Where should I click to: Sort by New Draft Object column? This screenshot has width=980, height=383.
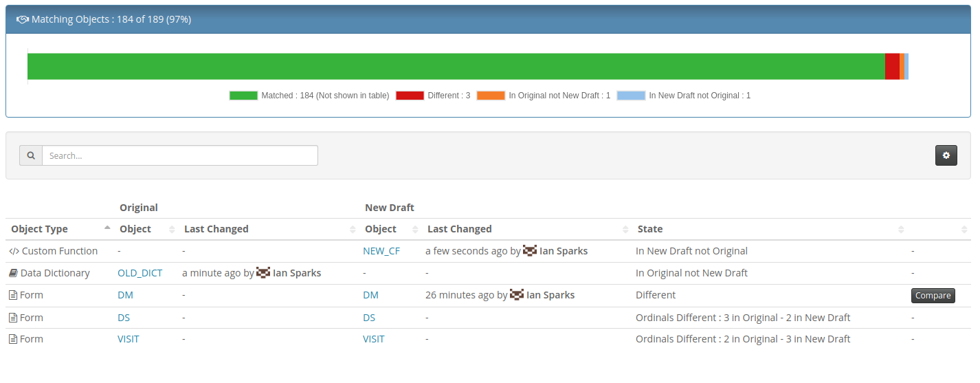381,229
